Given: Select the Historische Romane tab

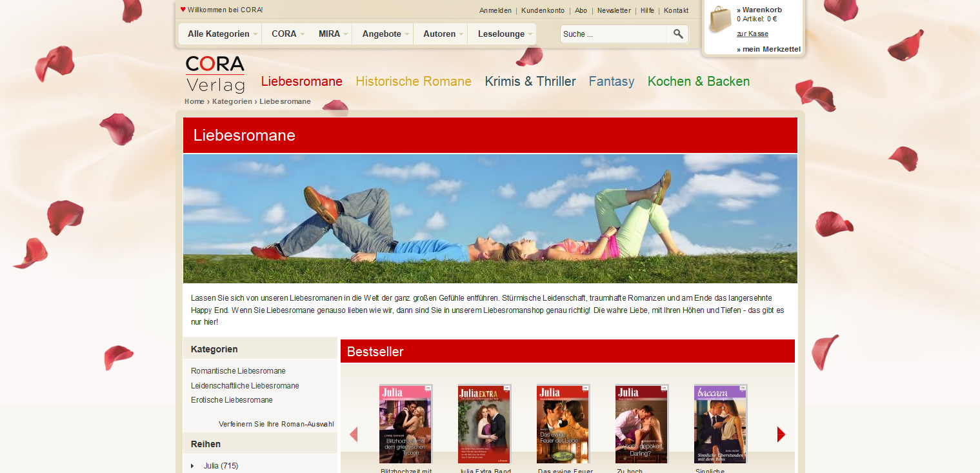Looking at the screenshot, I should 414,81.
